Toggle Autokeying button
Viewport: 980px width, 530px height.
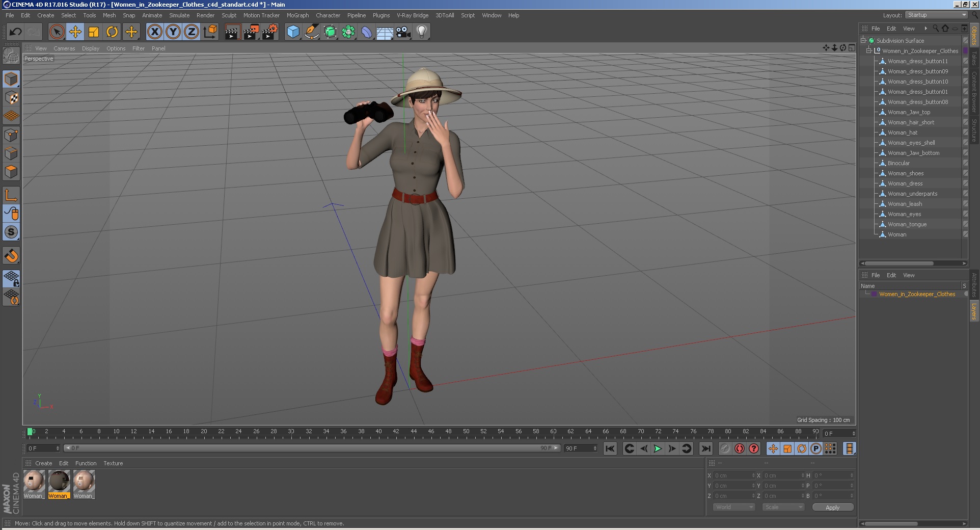pos(739,448)
